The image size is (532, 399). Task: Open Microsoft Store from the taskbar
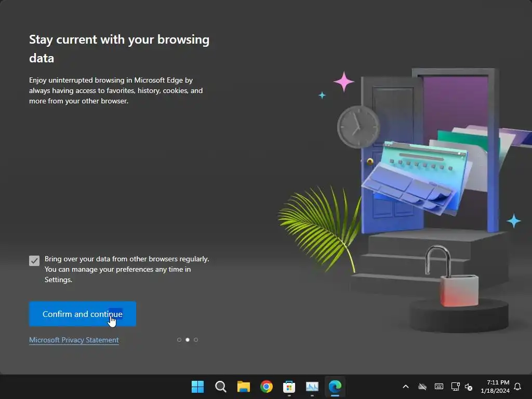point(289,387)
